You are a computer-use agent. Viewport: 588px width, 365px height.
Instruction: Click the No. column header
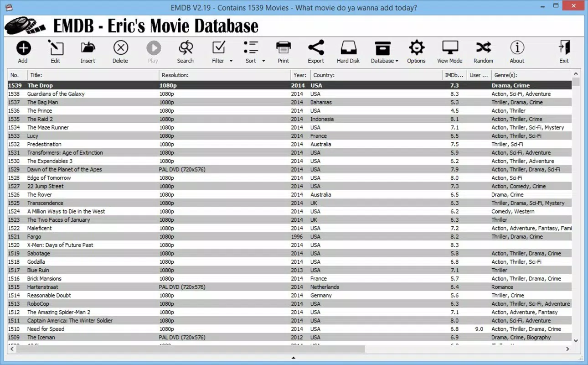[17, 75]
